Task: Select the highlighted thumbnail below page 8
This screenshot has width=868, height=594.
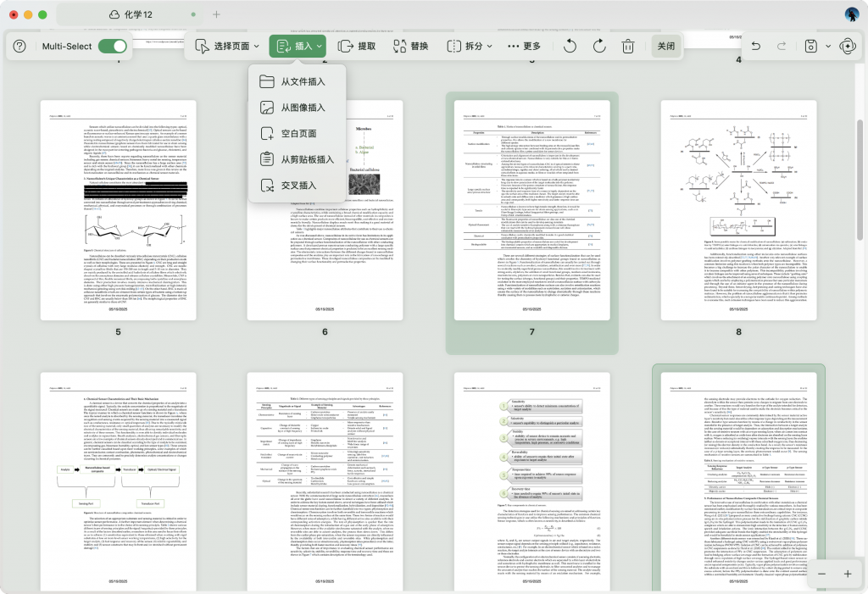Action: click(x=738, y=481)
